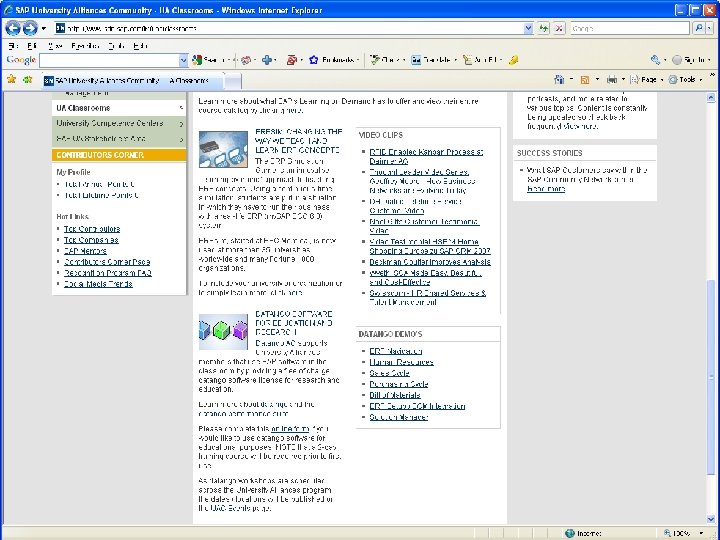This screenshot has height=540, width=720.
Task: Click the Google toolbar Check button
Action: pos(385,60)
